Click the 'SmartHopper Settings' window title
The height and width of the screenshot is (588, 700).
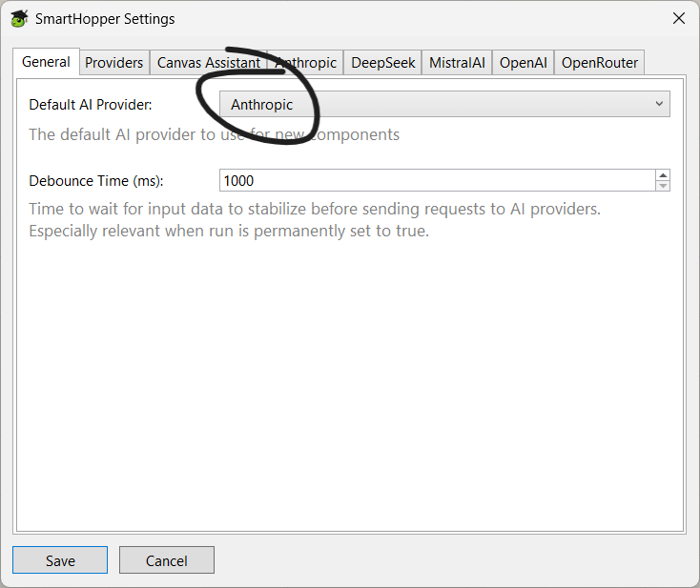(x=105, y=19)
